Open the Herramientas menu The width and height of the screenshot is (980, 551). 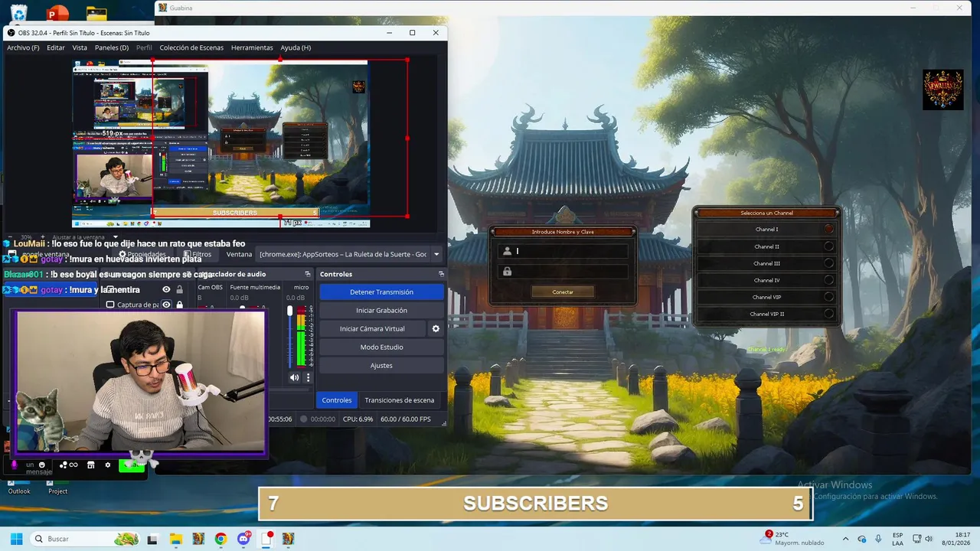252,47
